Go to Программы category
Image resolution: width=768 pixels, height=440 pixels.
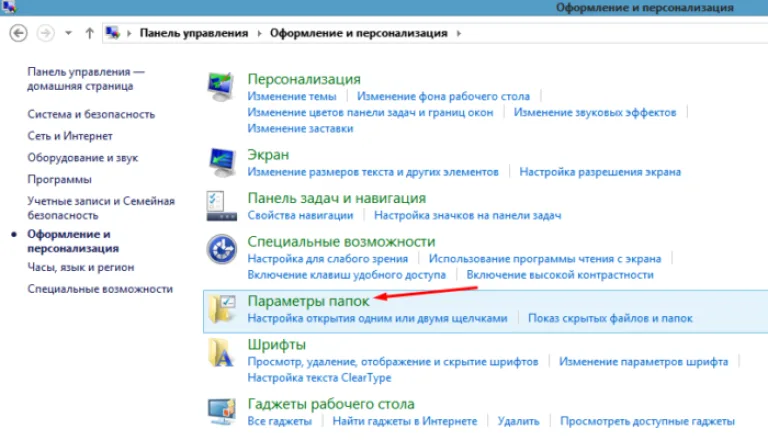59,179
